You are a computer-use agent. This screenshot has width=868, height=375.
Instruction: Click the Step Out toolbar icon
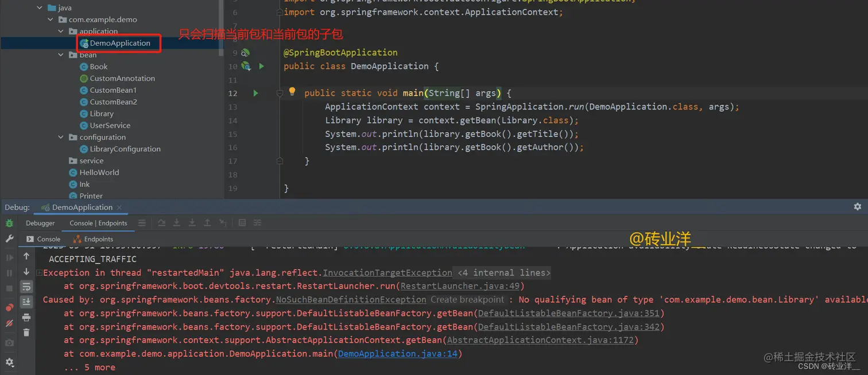(x=207, y=223)
